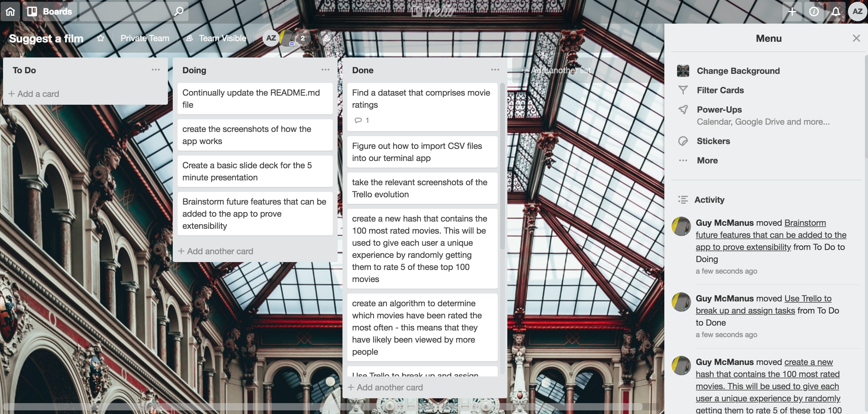868x414 pixels.
Task: Click the star to favorite this board
Action: coord(100,38)
